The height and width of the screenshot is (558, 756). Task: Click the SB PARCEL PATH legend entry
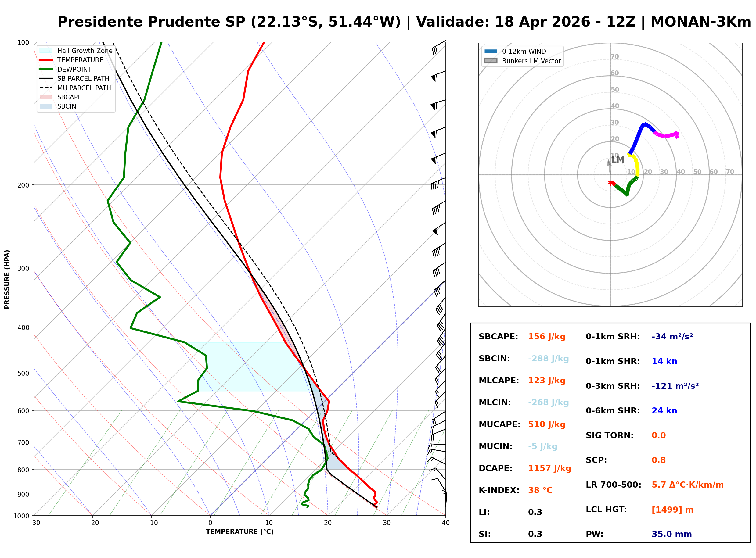click(x=83, y=78)
